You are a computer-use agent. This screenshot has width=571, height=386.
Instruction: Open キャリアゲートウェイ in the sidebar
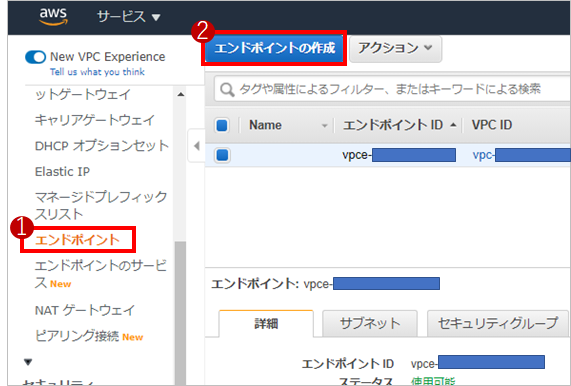coord(95,120)
